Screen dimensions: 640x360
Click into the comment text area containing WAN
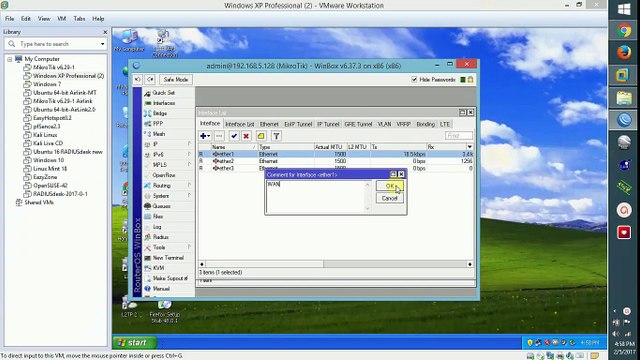click(x=315, y=197)
